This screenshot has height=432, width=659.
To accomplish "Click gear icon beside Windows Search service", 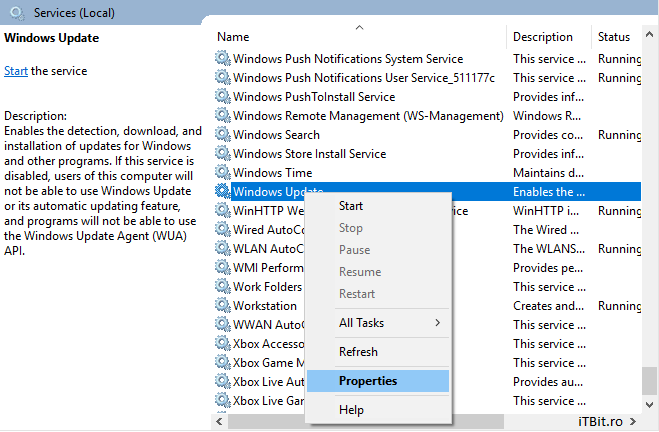I will point(222,135).
